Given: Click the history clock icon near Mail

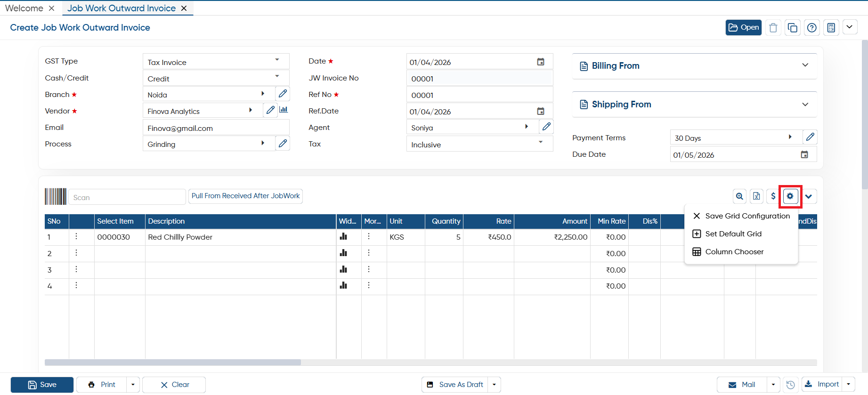Looking at the screenshot, I should tap(790, 385).
